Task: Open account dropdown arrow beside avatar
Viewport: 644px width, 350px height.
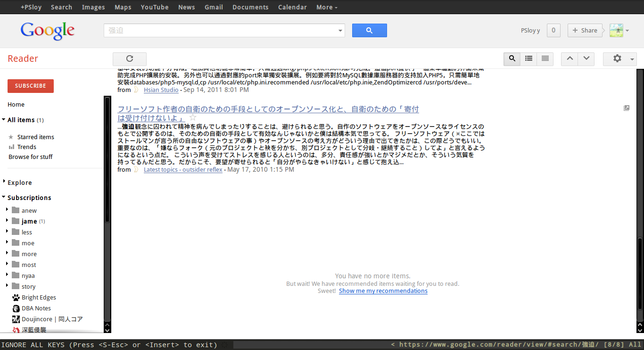Action: (x=627, y=31)
